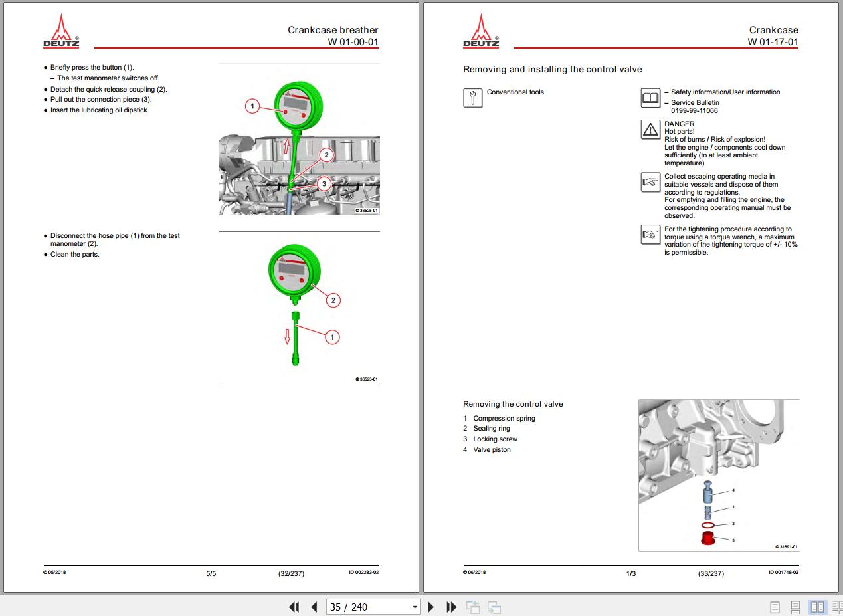Click pointing hand icon beside Collect escaping operating media
The height and width of the screenshot is (616, 843).
pos(650,182)
